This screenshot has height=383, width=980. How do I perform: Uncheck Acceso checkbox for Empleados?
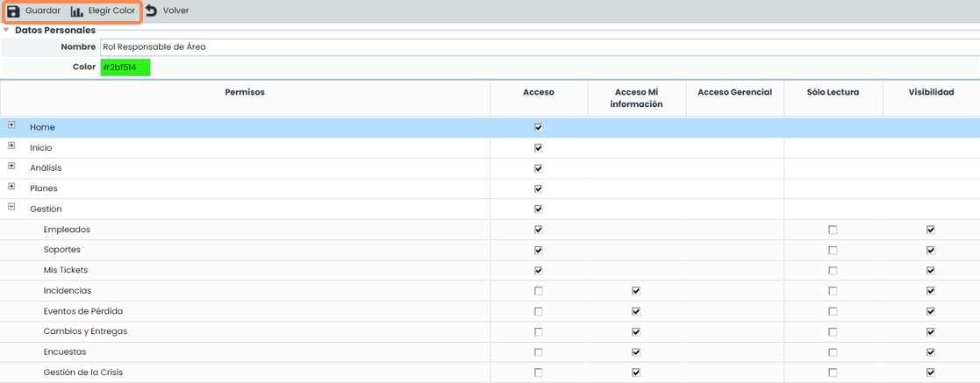(538, 230)
